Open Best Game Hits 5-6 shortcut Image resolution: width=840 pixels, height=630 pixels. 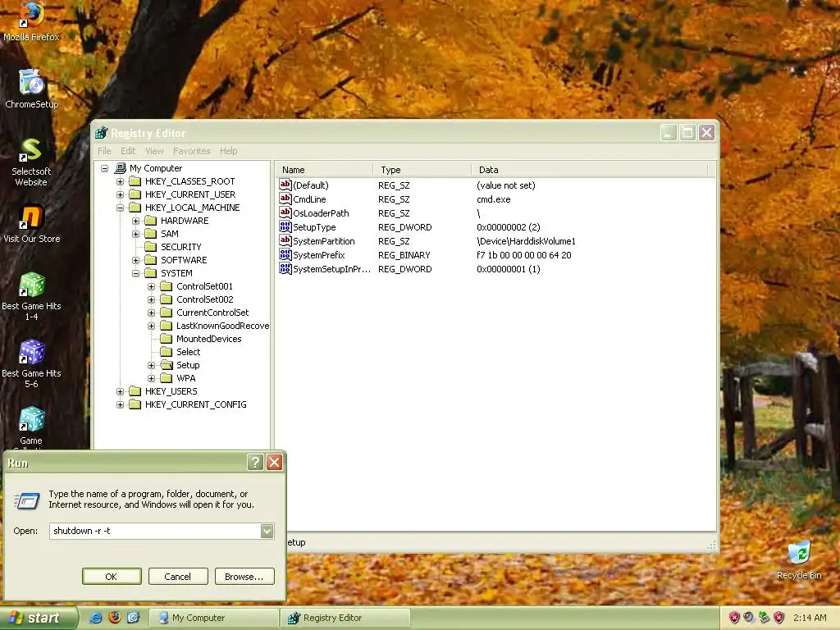click(31, 363)
